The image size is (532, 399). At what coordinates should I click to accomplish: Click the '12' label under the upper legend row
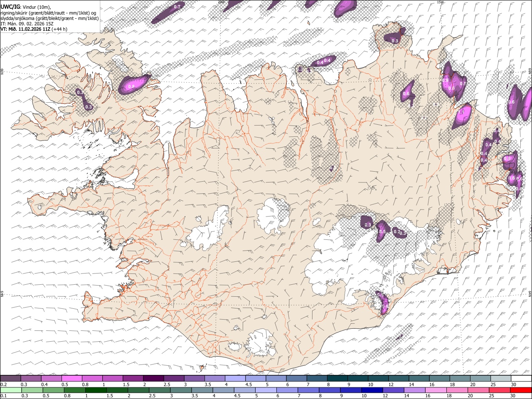click(391, 384)
